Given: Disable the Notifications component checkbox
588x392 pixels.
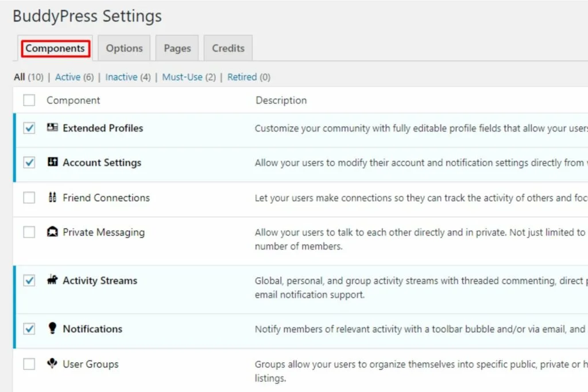Looking at the screenshot, I should (x=29, y=329).
